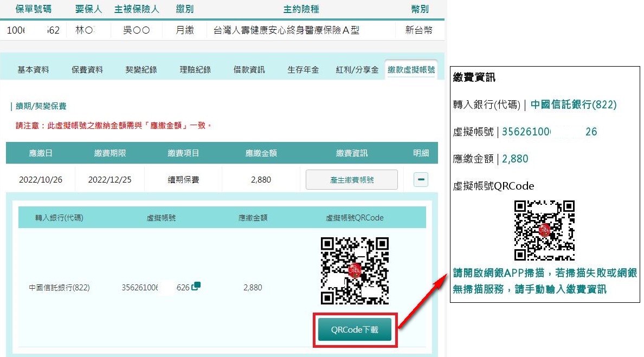Click the 主約險種 column header
This screenshot has width=644, height=357.
click(301, 9)
